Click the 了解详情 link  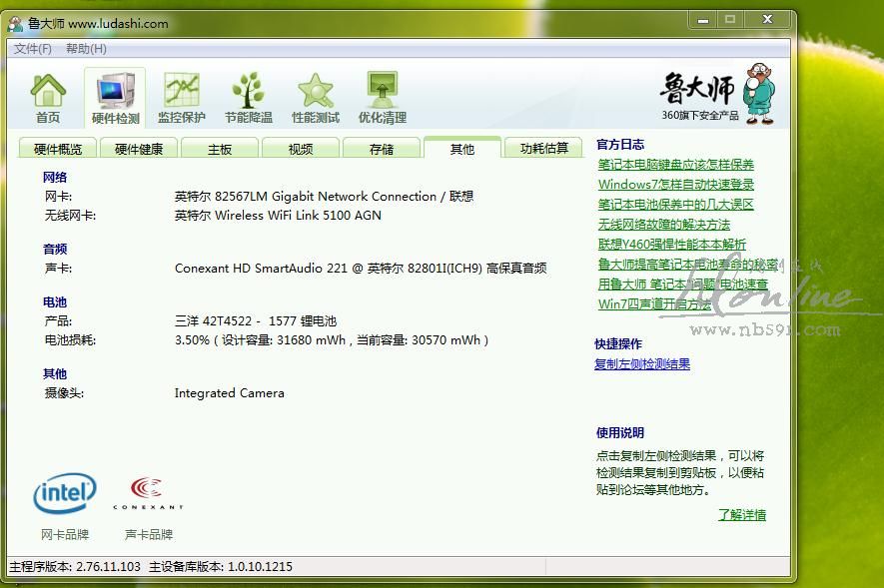pyautogui.click(x=742, y=515)
